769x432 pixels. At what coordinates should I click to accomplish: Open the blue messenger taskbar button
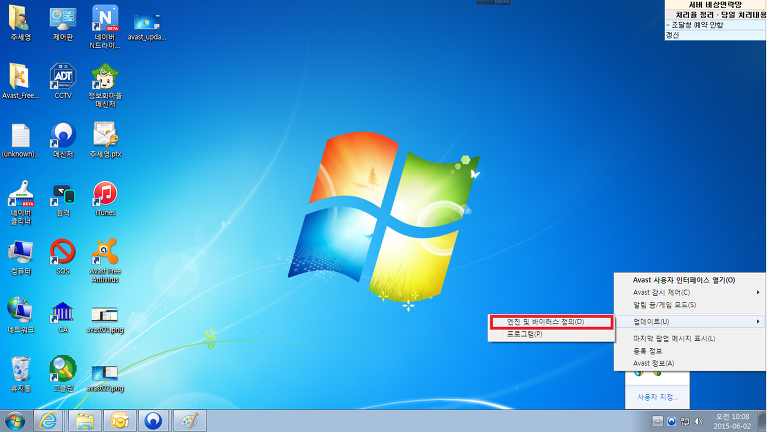click(x=154, y=421)
